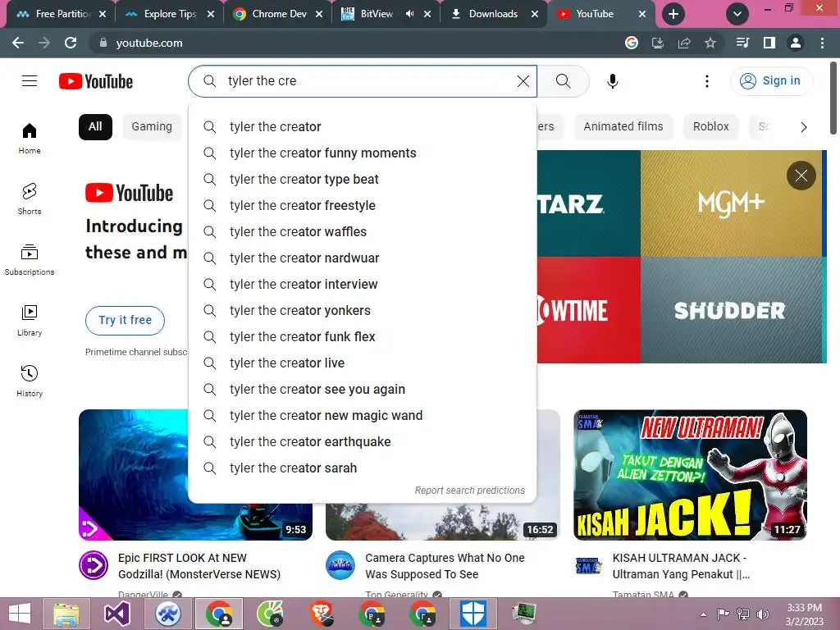The height and width of the screenshot is (630, 840).
Task: Share this page icon
Action: coord(684,43)
